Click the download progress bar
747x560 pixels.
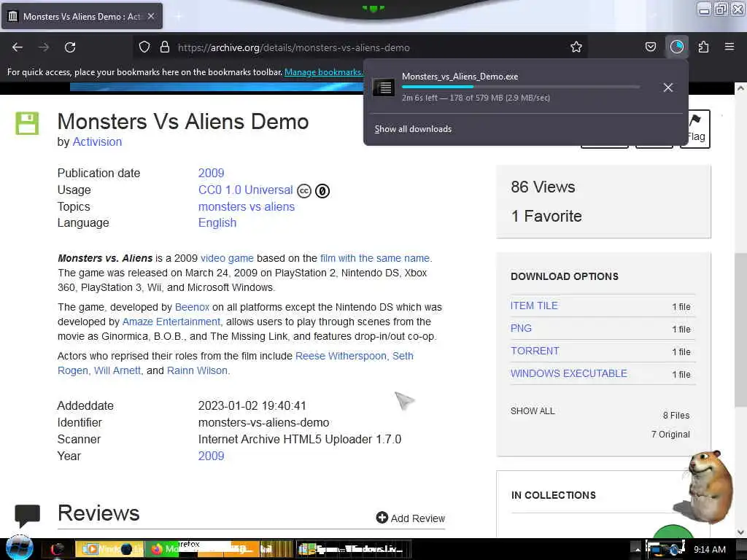click(x=520, y=87)
